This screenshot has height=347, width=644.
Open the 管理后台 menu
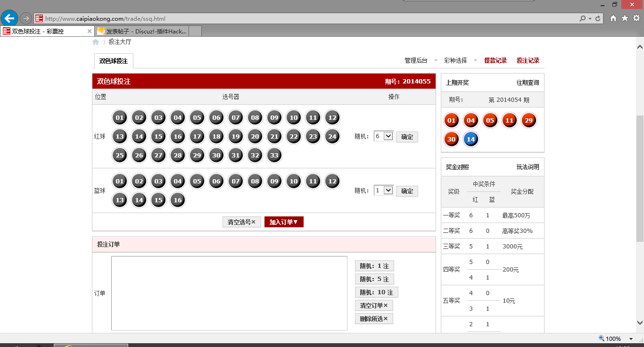click(x=416, y=60)
